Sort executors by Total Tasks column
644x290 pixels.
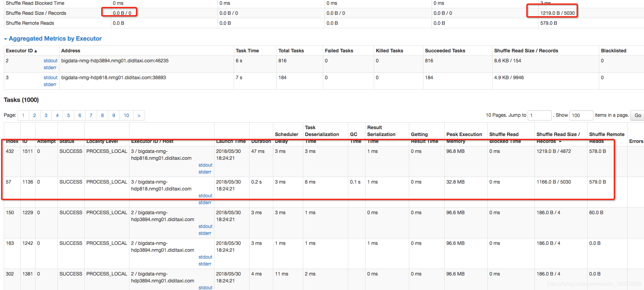click(x=291, y=51)
